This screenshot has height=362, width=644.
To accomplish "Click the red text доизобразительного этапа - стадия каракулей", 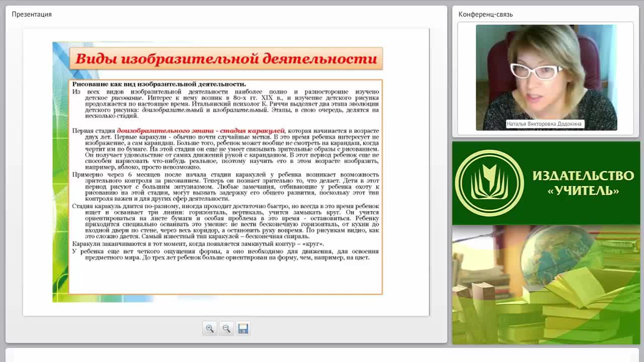I will pos(201,131).
